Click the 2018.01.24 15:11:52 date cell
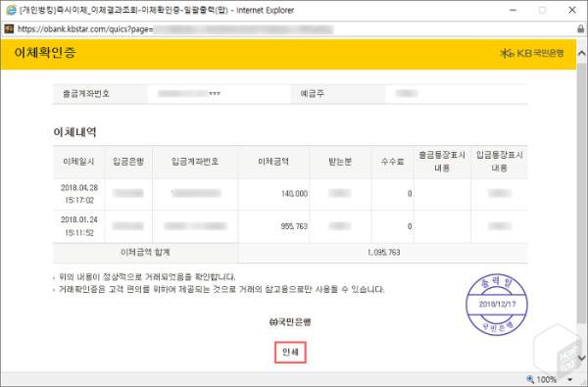Viewport: 588px width, 387px height. [79, 226]
